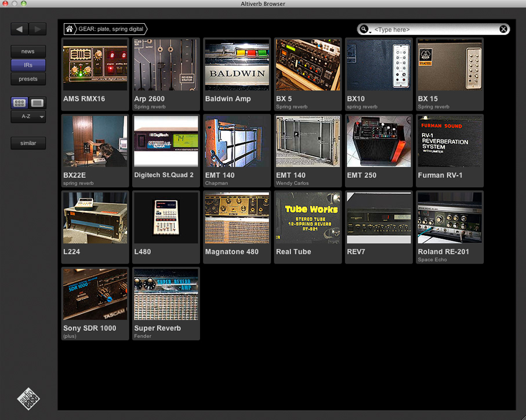
Task: Click the magnifier search icon
Action: [364, 29]
